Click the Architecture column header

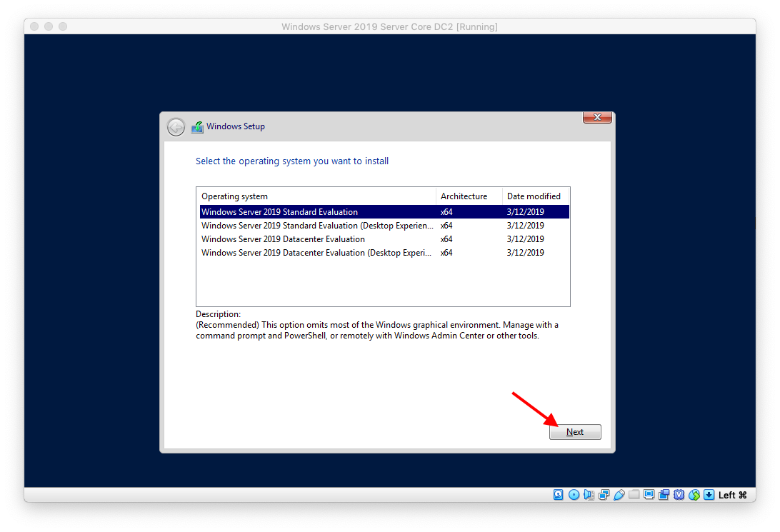pos(469,196)
